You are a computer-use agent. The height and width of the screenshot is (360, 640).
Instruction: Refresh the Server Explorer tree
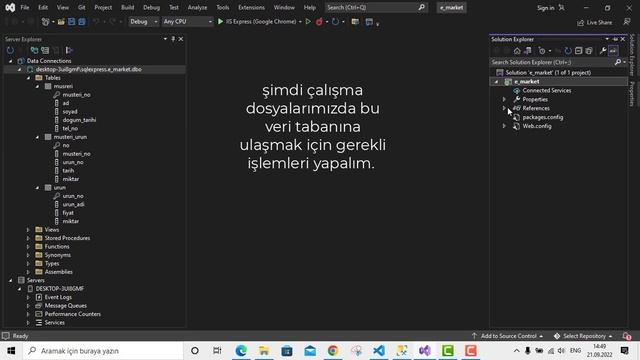[x=10, y=50]
